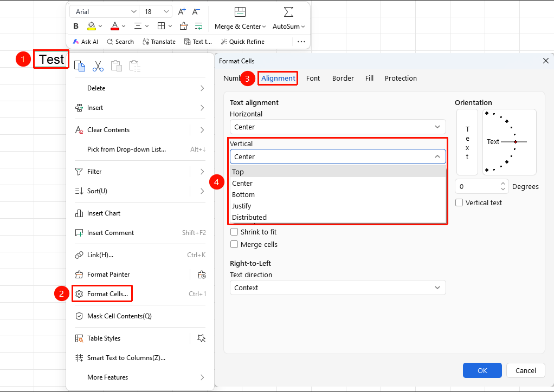This screenshot has height=392, width=554.
Task: Expand the AutoSum dropdown arrow
Action: click(303, 27)
